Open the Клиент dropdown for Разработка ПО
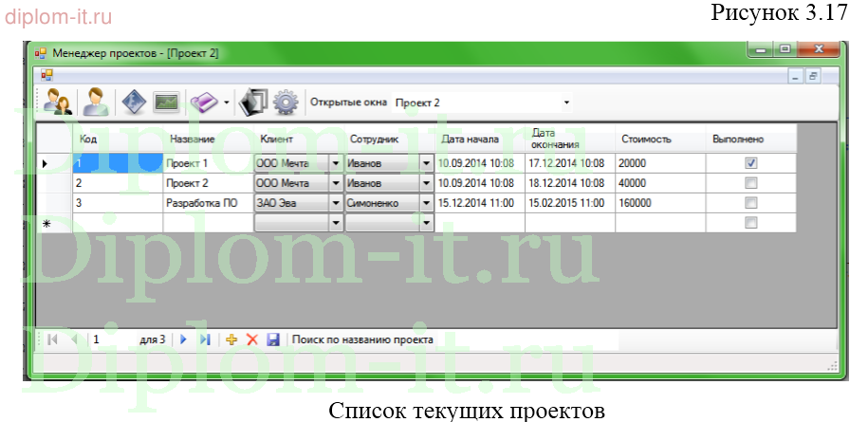868x422 pixels. (x=336, y=203)
